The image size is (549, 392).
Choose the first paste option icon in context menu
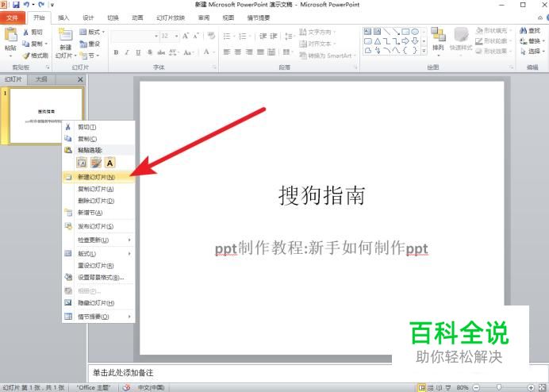pos(82,163)
